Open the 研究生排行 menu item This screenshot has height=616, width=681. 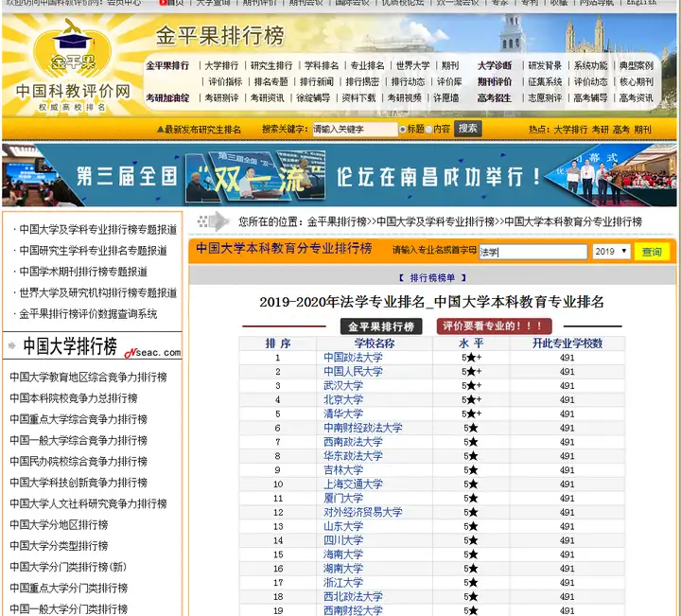(271, 65)
